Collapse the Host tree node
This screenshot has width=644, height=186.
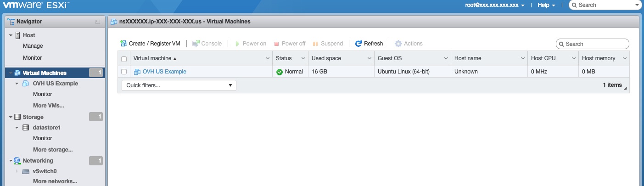[x=11, y=35]
